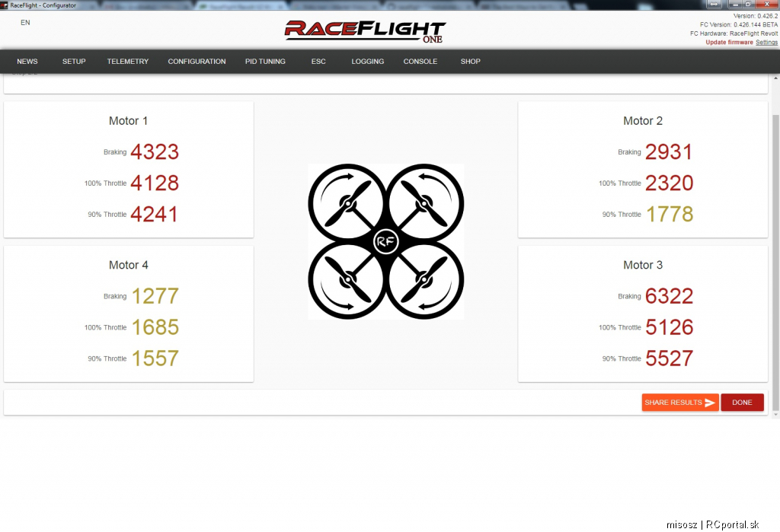780x532 pixels.
Task: Click the RF center emblem on quadcopter
Action: [385, 242]
